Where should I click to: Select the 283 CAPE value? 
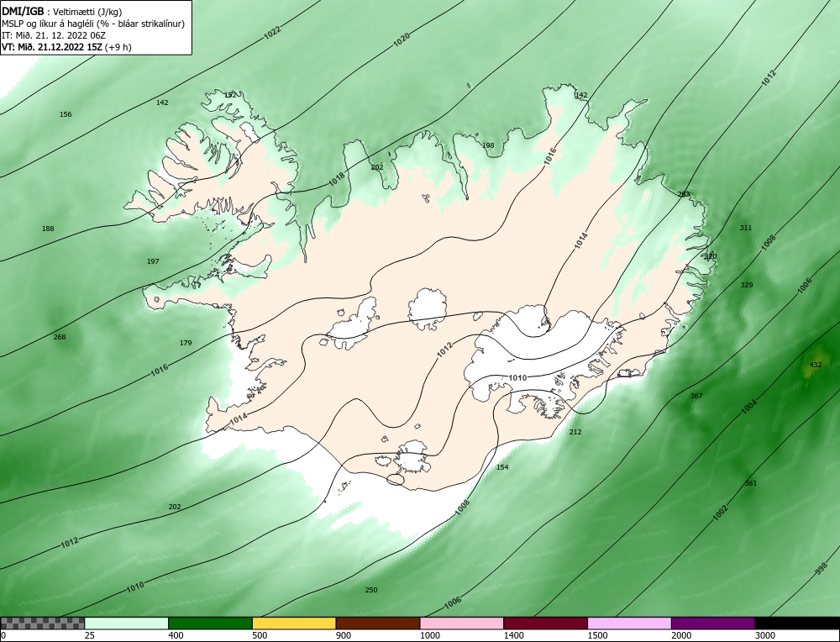click(x=684, y=194)
